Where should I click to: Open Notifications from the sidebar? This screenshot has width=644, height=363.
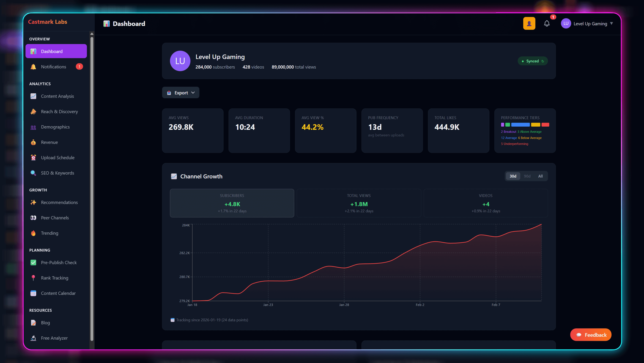tap(54, 67)
